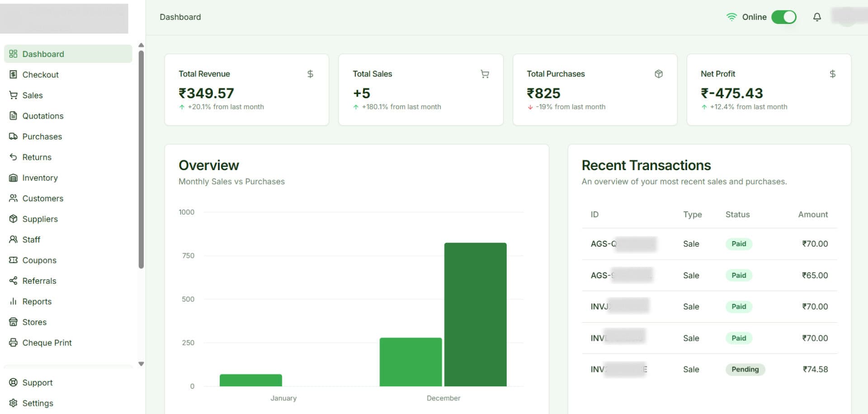Click the Pending status badge
Viewport: 868px width, 414px height.
745,369
